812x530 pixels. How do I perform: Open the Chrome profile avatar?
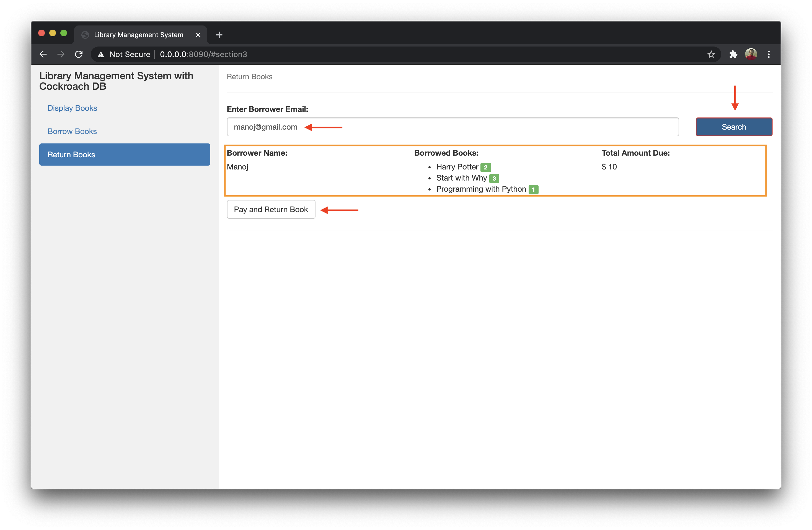(x=751, y=54)
